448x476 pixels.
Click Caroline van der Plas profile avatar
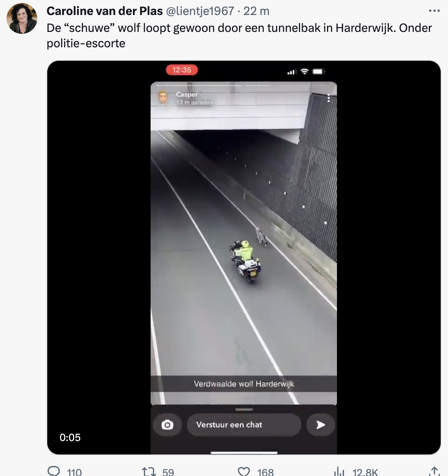pyautogui.click(x=22, y=19)
